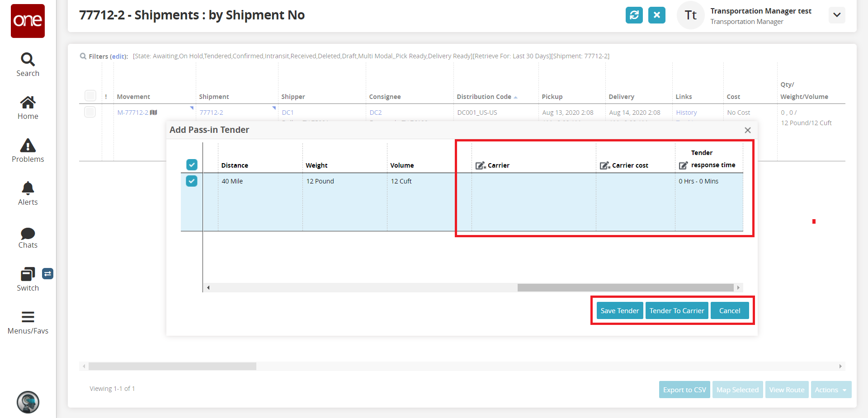
Task: Open the History link
Action: (x=686, y=113)
